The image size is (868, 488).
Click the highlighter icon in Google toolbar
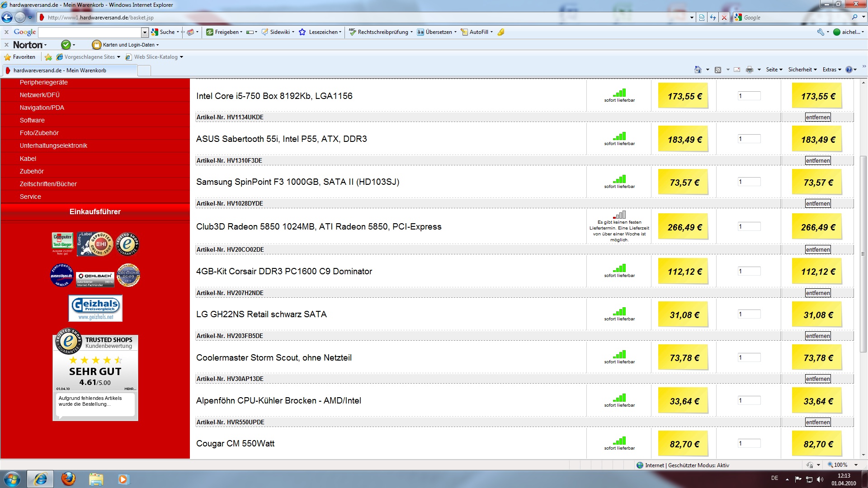click(x=501, y=32)
